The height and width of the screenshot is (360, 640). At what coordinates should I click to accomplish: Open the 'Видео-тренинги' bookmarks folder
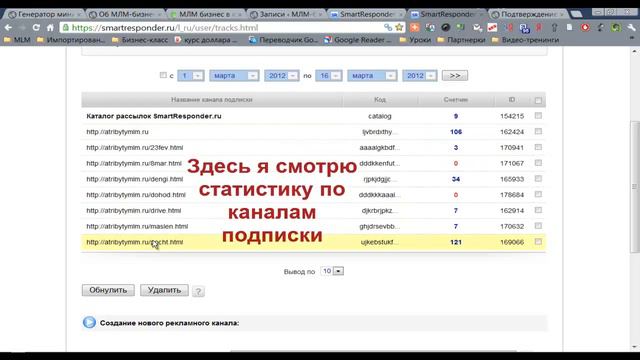coord(525,40)
